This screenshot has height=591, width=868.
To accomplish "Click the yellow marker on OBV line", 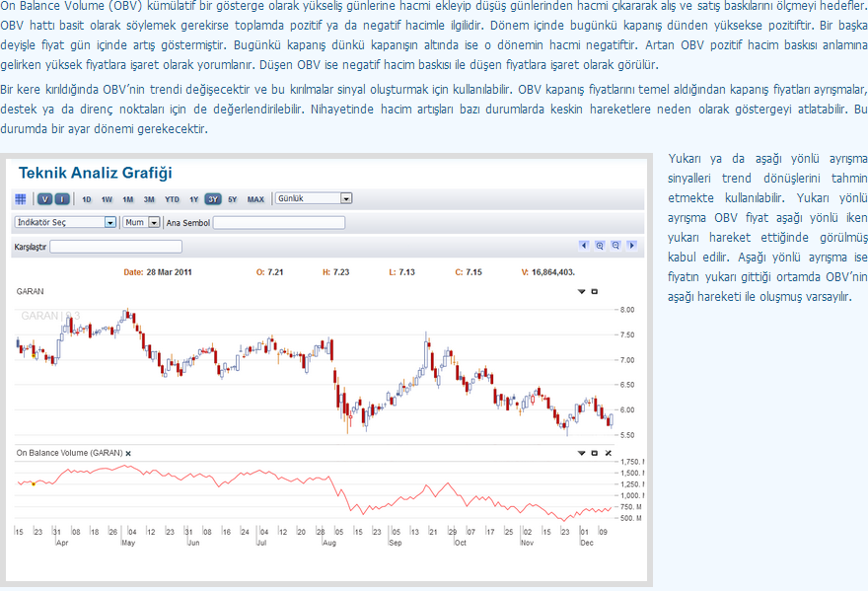I will point(34,484).
